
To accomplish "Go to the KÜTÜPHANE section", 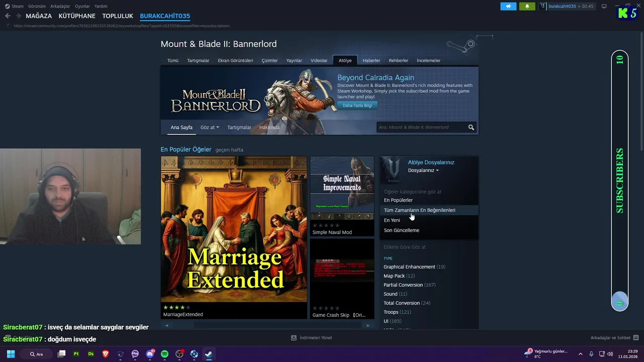I will (x=77, y=16).
